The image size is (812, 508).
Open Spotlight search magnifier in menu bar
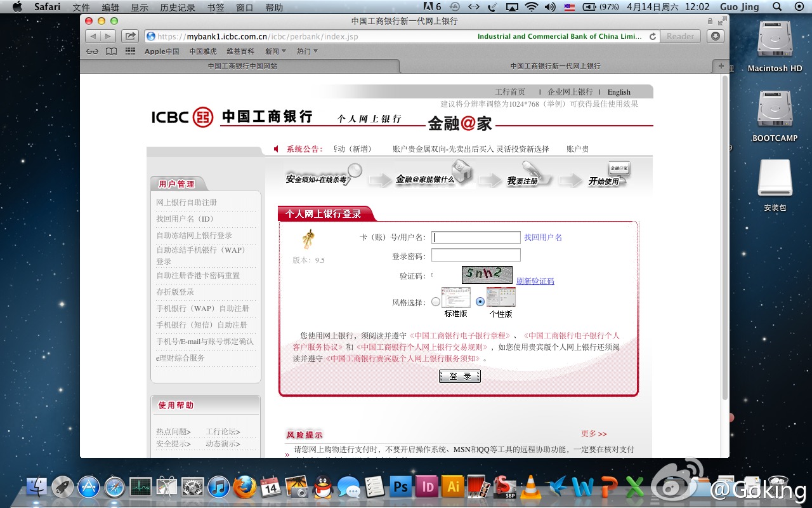(x=777, y=7)
